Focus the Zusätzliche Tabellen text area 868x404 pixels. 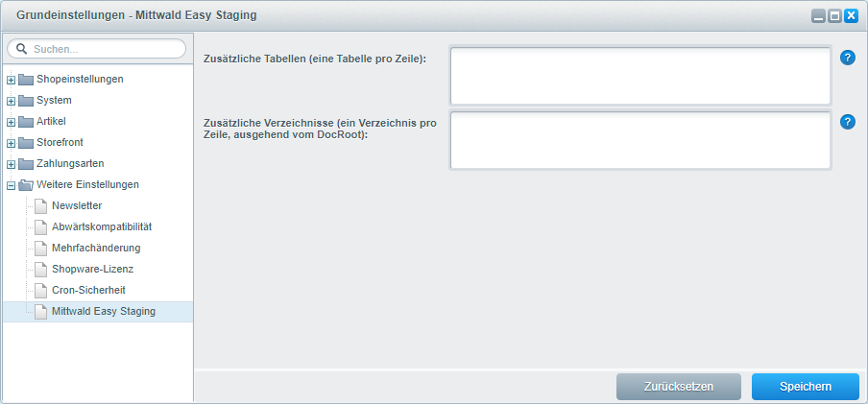[639, 76]
